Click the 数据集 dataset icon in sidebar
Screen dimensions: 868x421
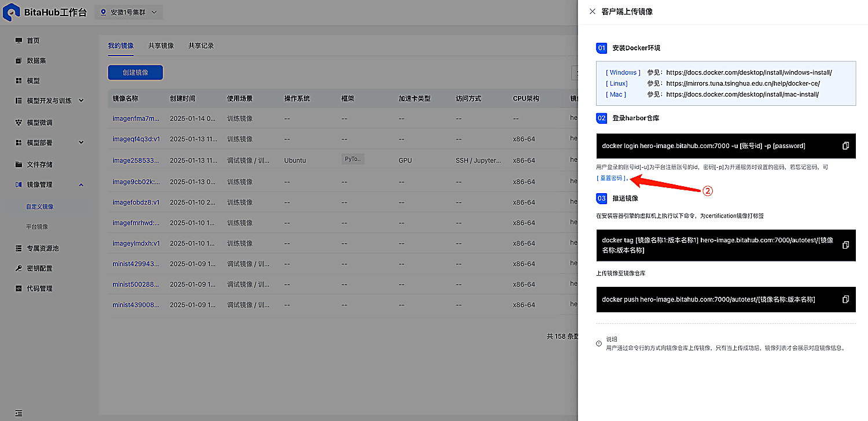coord(19,61)
